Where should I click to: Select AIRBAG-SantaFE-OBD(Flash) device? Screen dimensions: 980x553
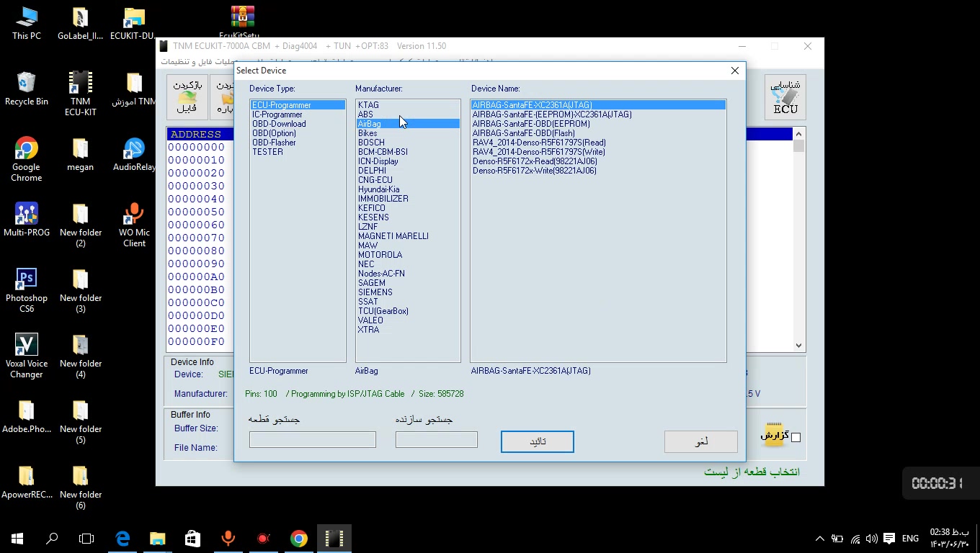(598, 133)
